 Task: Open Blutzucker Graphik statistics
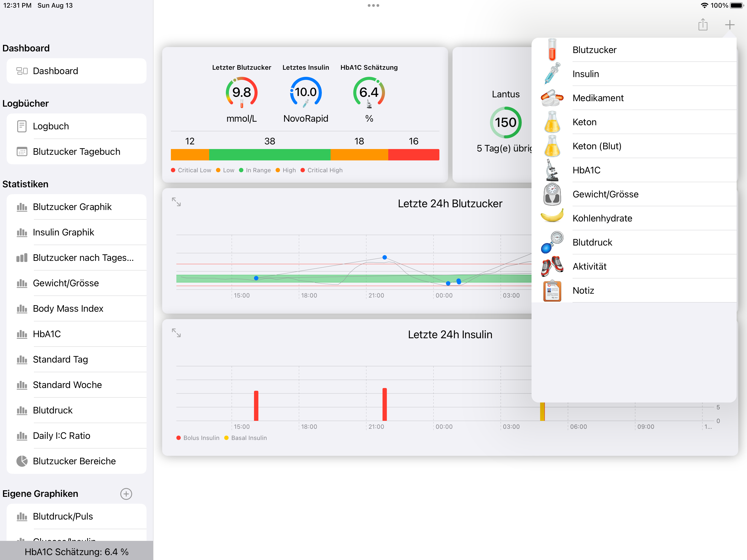pos(77,207)
